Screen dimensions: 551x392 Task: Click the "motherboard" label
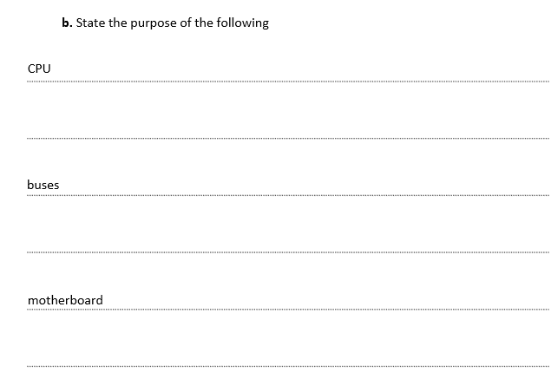click(x=65, y=300)
